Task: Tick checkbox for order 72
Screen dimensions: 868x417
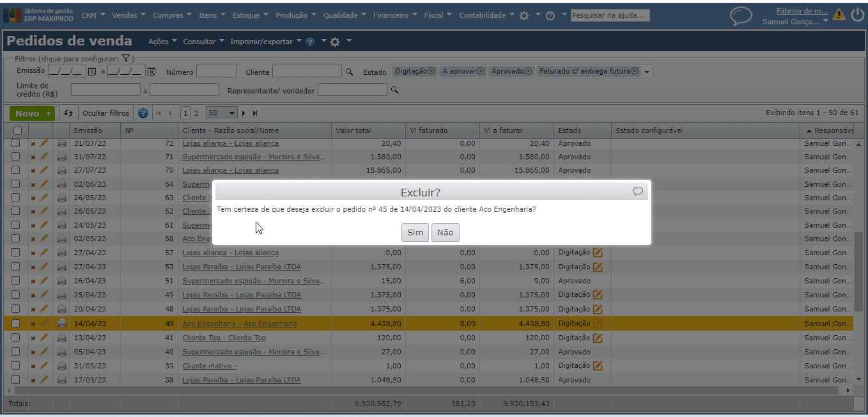Action: point(16,143)
